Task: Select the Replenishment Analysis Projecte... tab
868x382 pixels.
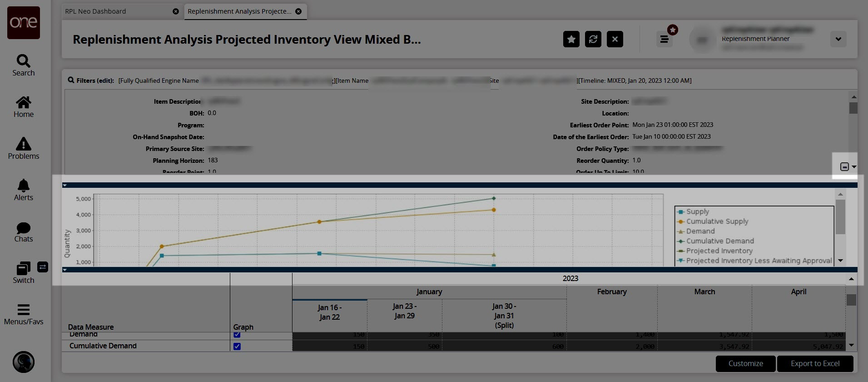Action: coord(239,11)
